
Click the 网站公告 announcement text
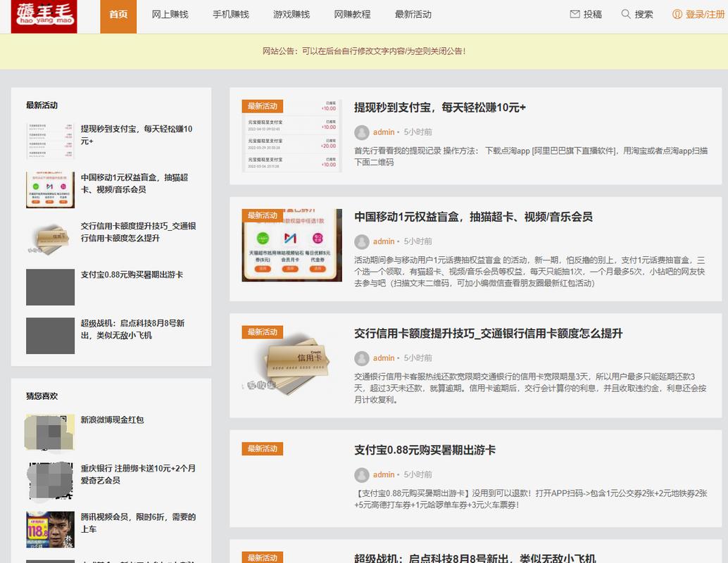coord(364,51)
